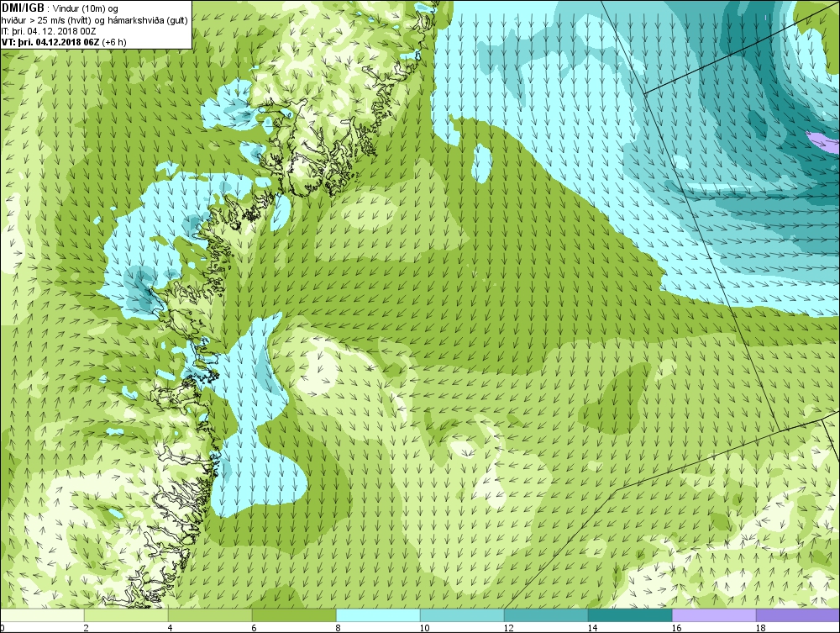This screenshot has height=633, width=840.
Task: Click the scale label "14"
Action: (x=592, y=628)
